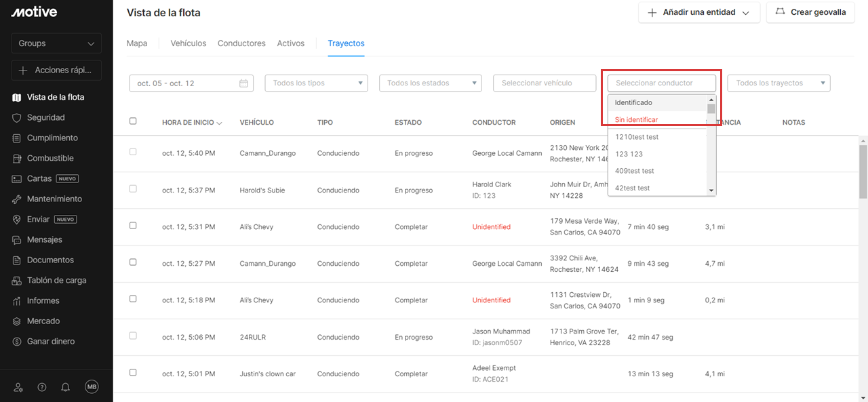The image size is (868, 402).
Task: Focus the Seleccionar vehículo input
Action: coord(545,83)
